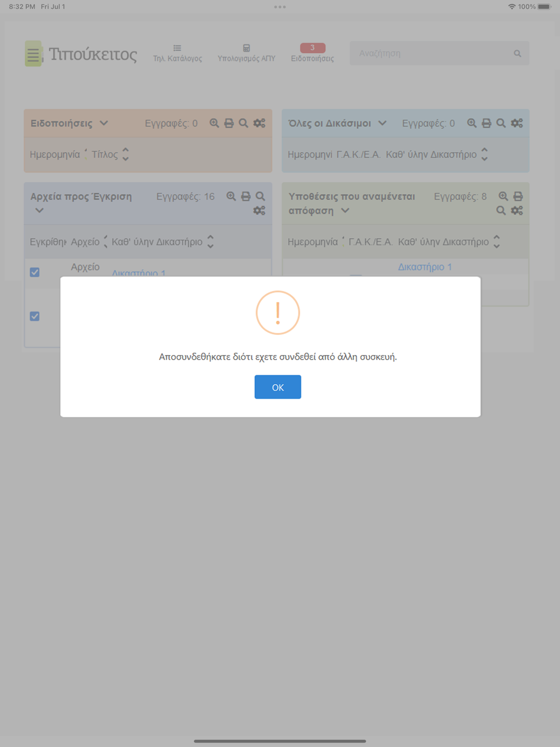Image resolution: width=560 pixels, height=747 pixels.
Task: Toggle first approval checkbox in Αρχεία προς Έγκριση
Action: point(35,272)
